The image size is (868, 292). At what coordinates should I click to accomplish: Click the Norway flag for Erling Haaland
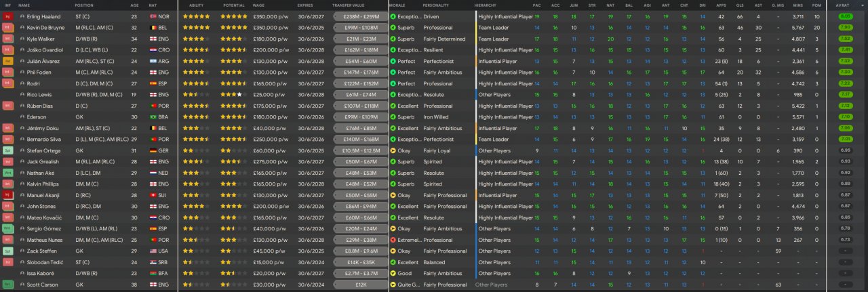click(153, 16)
